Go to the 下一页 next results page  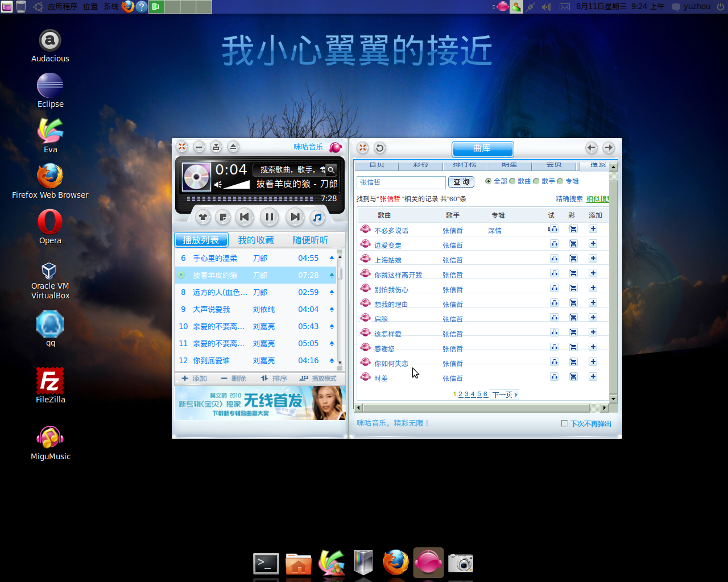pos(504,394)
